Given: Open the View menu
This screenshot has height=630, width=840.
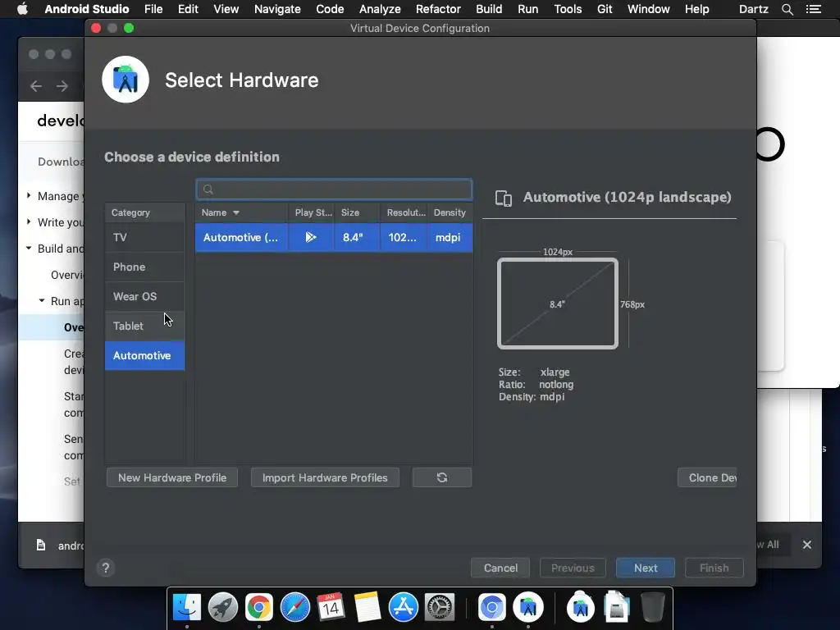Looking at the screenshot, I should pyautogui.click(x=226, y=9).
